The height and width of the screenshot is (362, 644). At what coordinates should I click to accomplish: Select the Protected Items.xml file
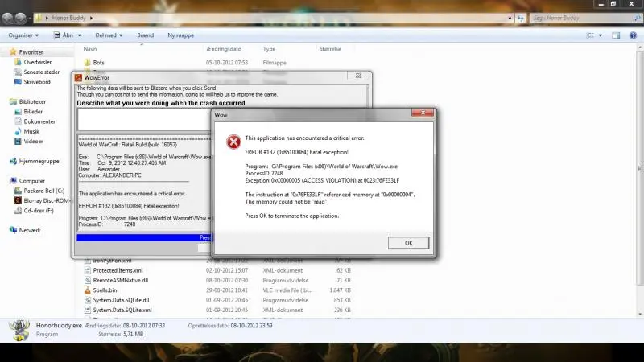point(118,270)
